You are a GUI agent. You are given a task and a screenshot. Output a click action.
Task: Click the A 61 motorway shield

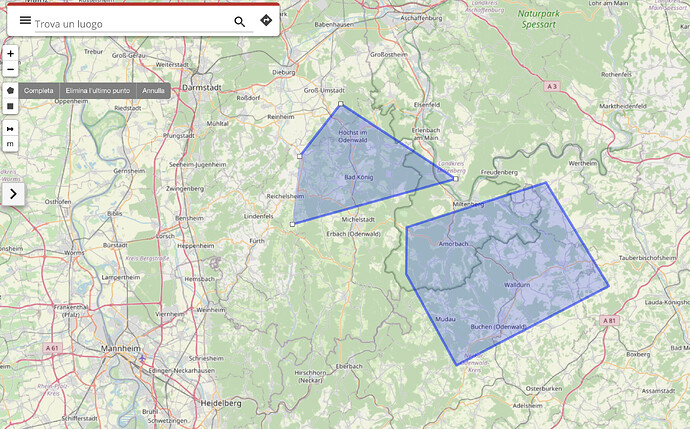pos(52,348)
